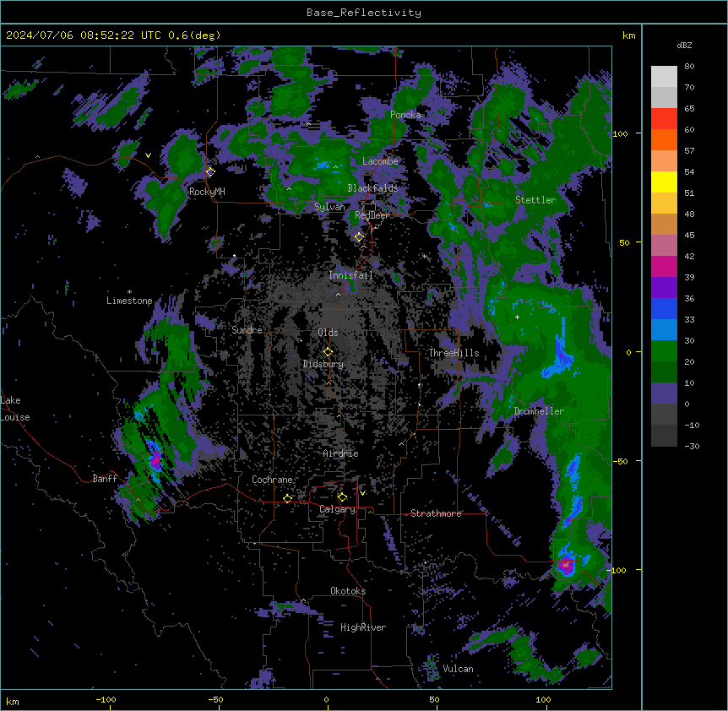Image resolution: width=728 pixels, height=711 pixels.
Task: Pick the magenta 39-42 dBZ legend swatch
Action: tap(664, 266)
